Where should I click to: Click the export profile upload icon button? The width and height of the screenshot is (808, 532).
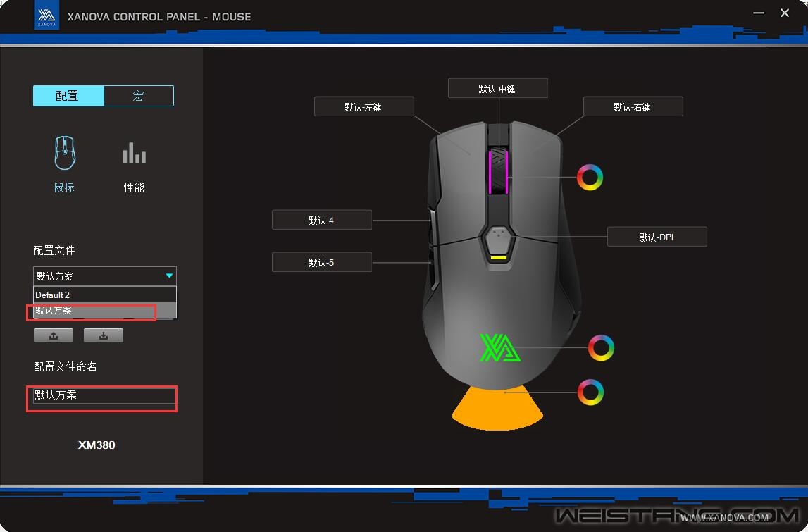(54, 335)
